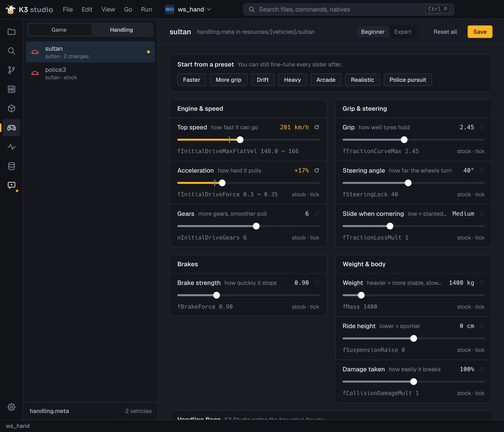Open the database icon in the sidebar
The height and width of the screenshot is (432, 504).
(11, 166)
